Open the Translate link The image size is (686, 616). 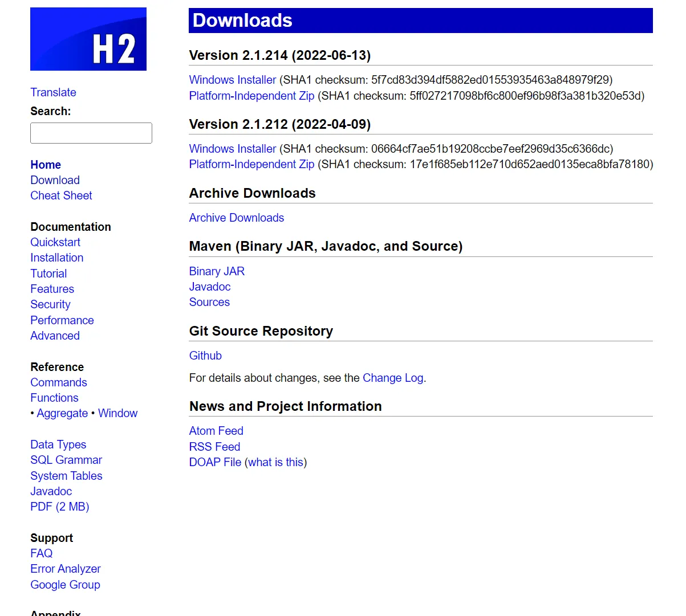[x=53, y=92]
